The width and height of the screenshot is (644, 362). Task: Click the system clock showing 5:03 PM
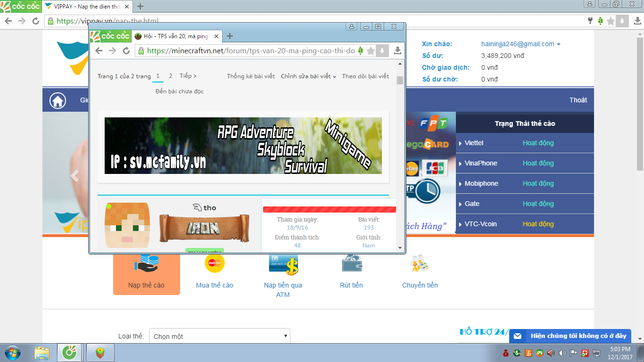coord(619,353)
